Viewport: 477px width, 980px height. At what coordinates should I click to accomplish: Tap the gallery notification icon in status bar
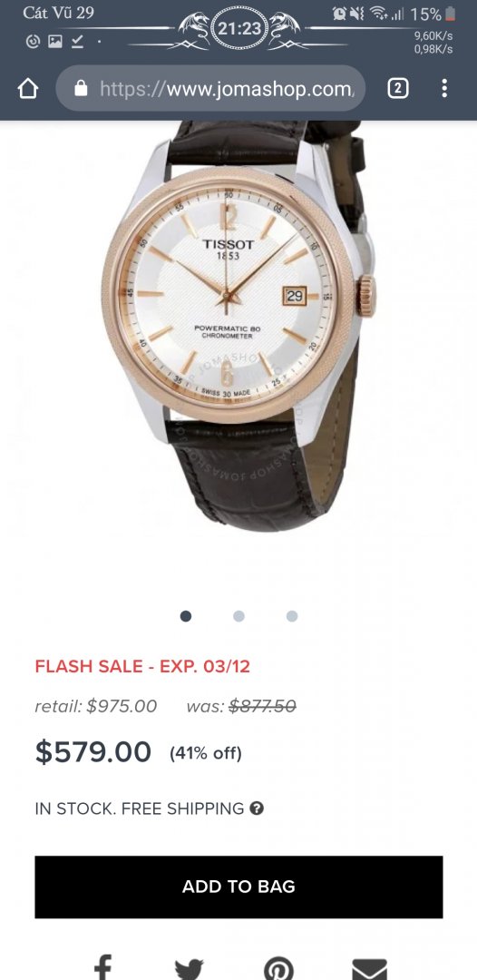pos(55,41)
